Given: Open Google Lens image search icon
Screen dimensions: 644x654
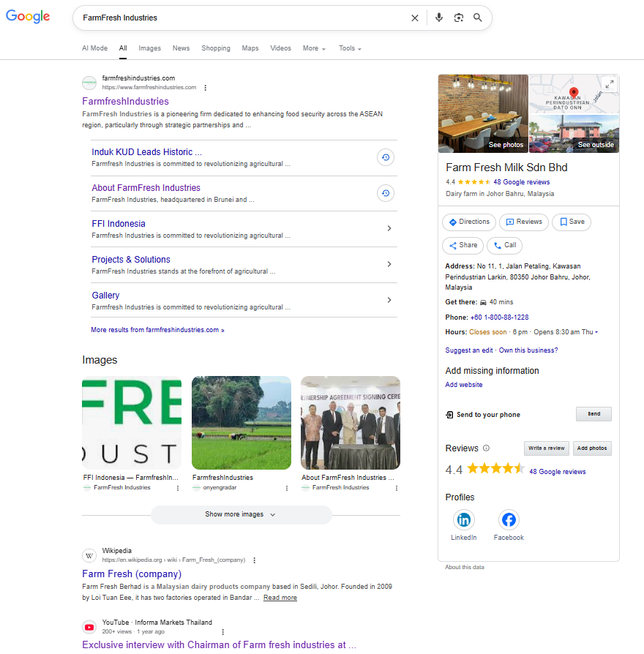Looking at the screenshot, I should coord(458,18).
